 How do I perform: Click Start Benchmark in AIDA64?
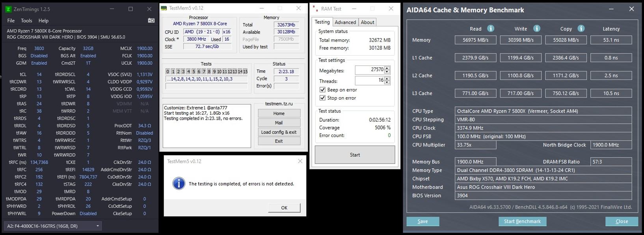(x=522, y=222)
